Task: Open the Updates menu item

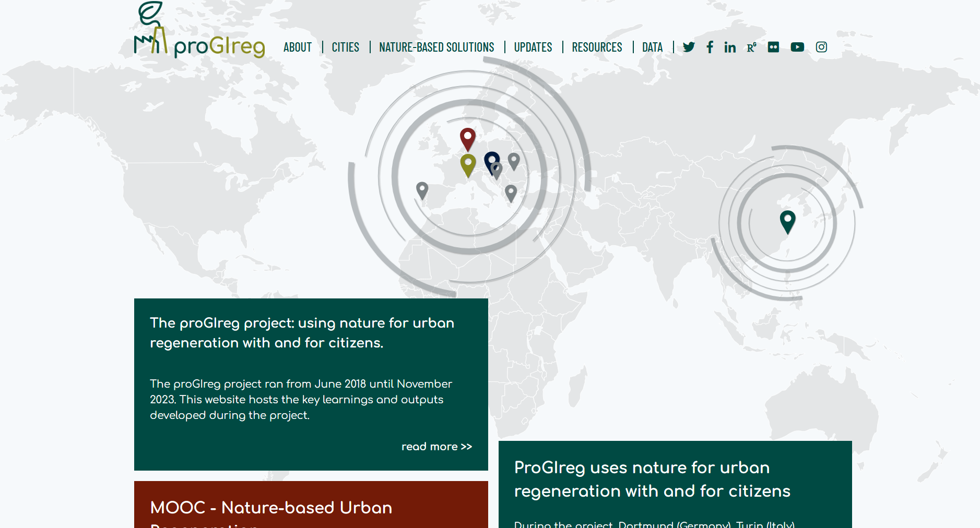Action: 533,47
